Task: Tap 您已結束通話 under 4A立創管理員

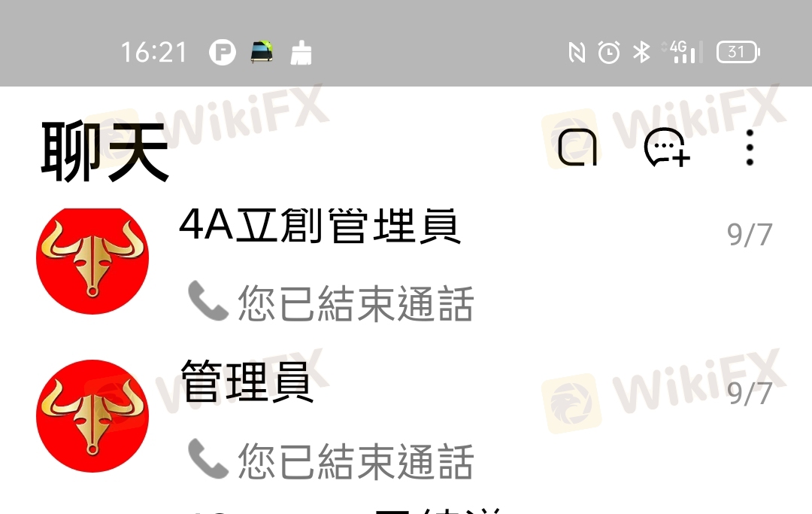Action: coord(356,303)
